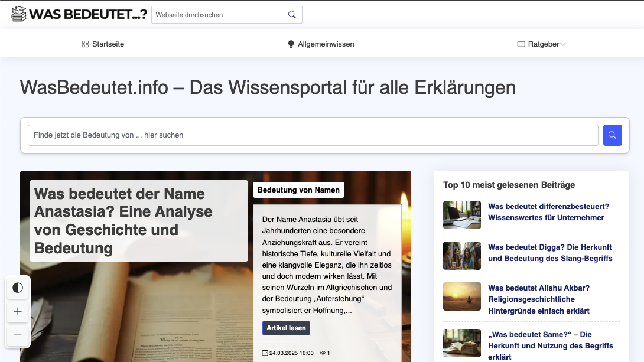Screen dimensions: 644x362
Task: Open the article about Was bedeutet Digga
Action: click(549, 252)
